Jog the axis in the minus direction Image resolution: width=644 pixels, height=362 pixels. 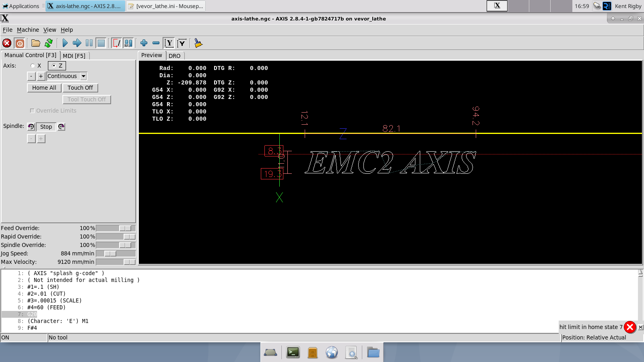tap(31, 76)
